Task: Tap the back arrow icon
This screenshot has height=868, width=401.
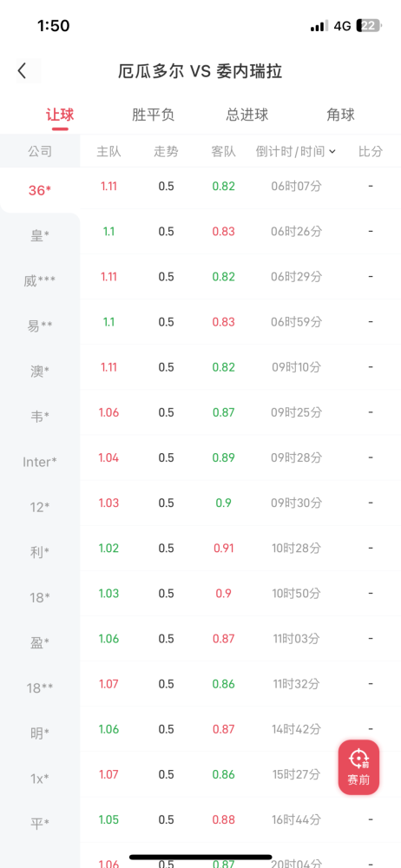Action: click(23, 71)
